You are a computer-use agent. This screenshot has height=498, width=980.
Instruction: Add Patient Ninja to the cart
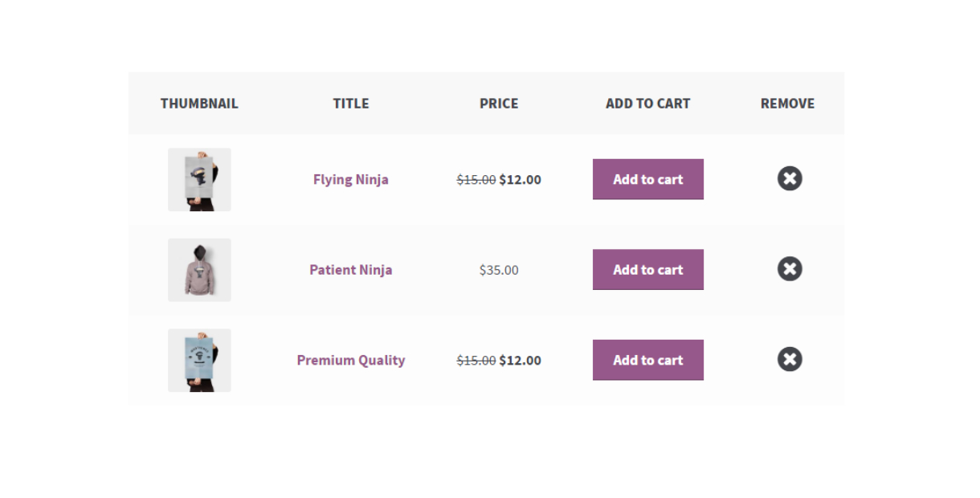(x=647, y=269)
